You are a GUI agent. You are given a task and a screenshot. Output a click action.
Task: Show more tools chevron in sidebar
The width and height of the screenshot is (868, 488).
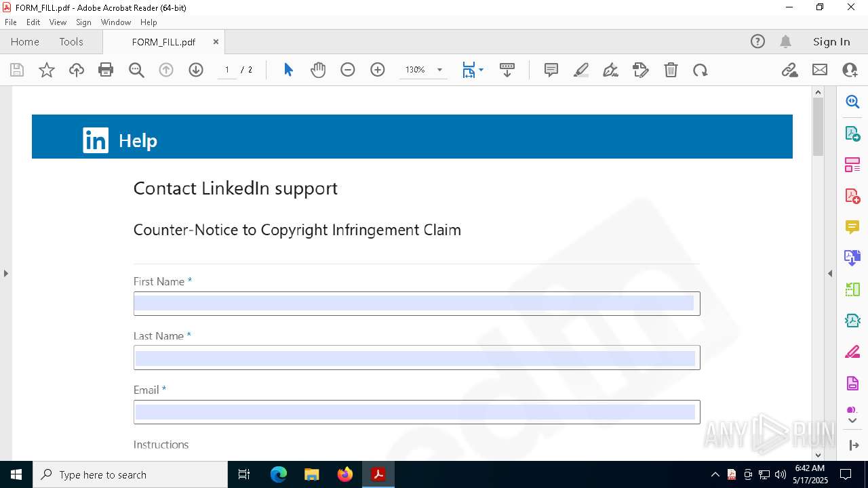tap(852, 421)
